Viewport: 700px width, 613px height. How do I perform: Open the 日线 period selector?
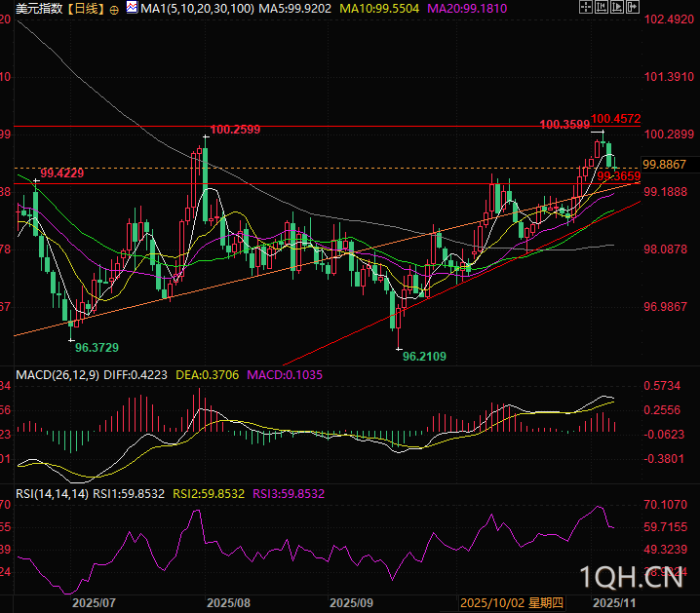coord(86,9)
